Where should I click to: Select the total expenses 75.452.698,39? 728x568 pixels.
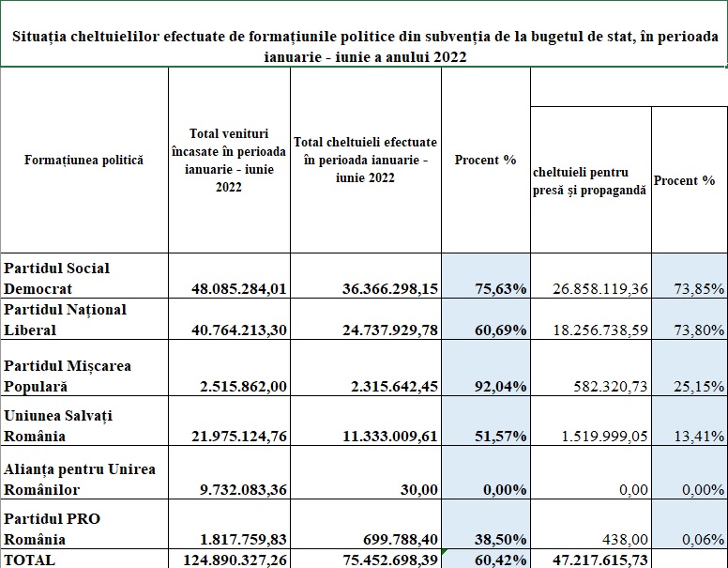click(x=366, y=560)
